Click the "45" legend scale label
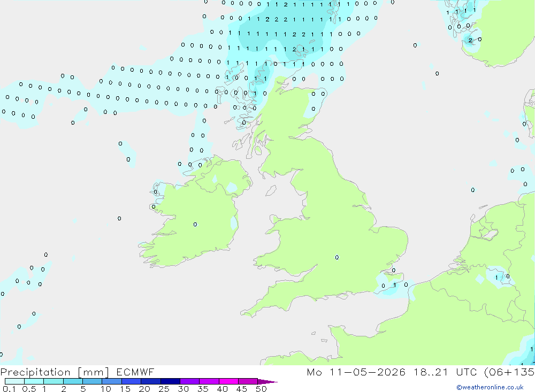The height and width of the screenshot is (392, 535). pos(242,389)
